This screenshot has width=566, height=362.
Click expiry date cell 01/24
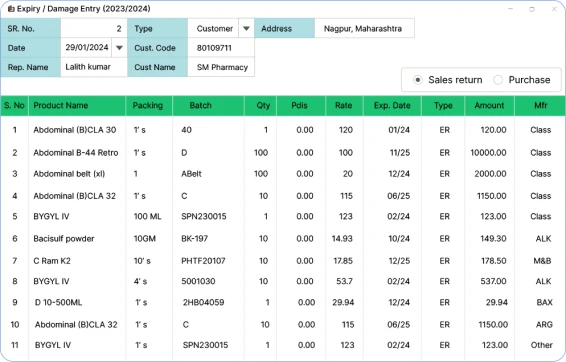point(399,130)
